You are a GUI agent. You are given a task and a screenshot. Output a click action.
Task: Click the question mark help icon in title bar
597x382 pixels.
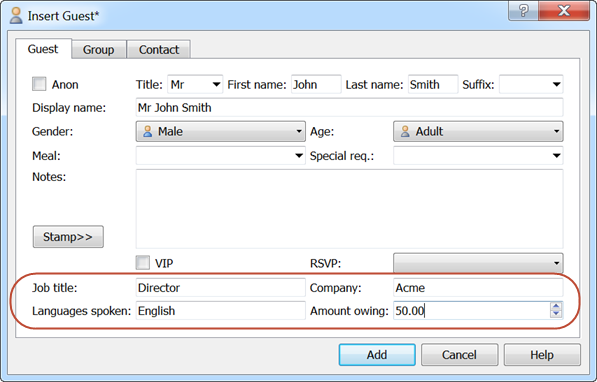click(524, 10)
